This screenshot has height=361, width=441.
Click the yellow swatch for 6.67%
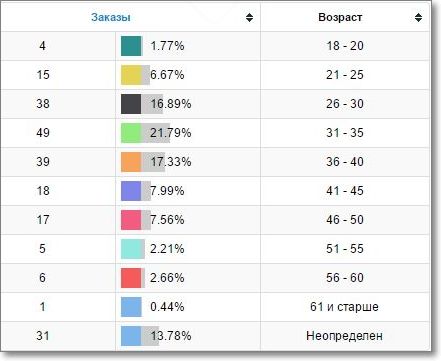click(x=131, y=75)
